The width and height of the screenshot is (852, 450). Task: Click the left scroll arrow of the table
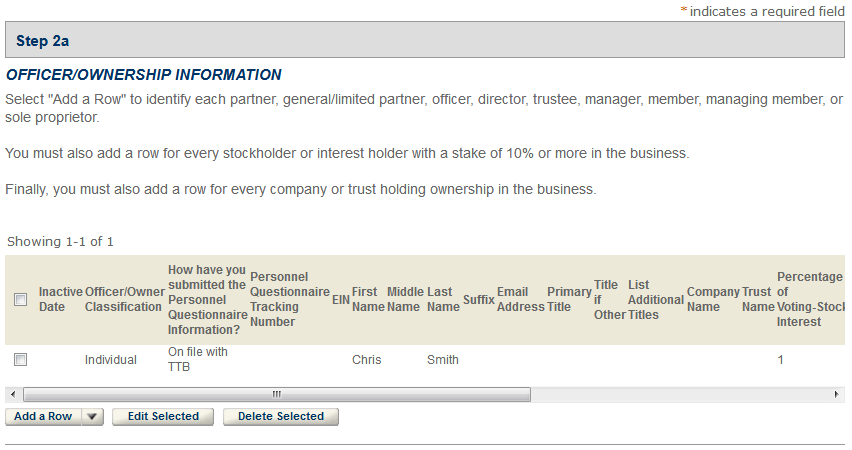(12, 395)
